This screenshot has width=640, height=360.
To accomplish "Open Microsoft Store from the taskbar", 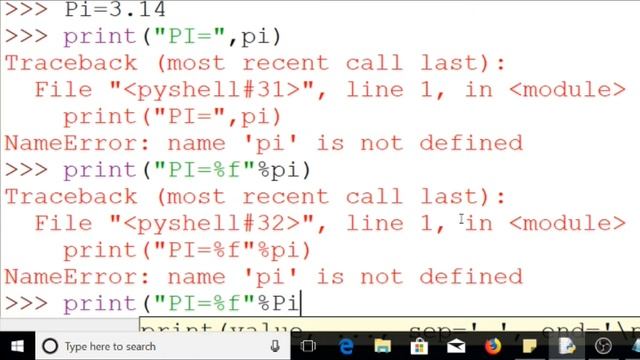I will [x=419, y=346].
